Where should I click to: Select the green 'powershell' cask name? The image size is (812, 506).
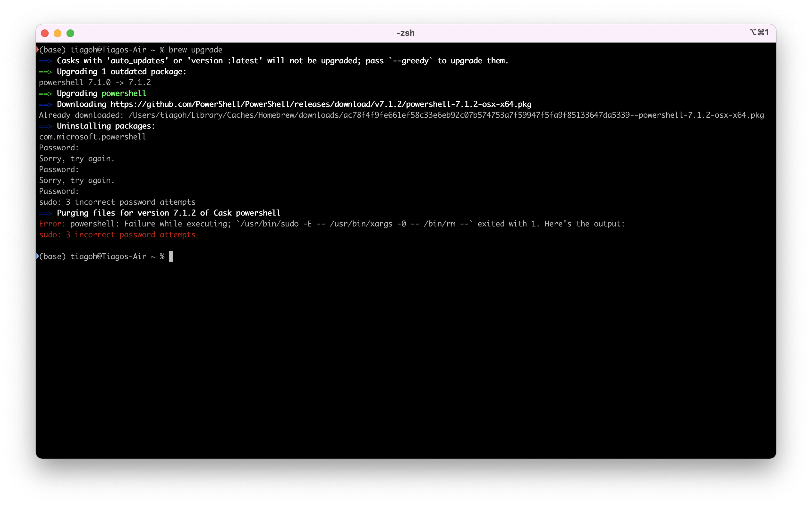tap(124, 93)
